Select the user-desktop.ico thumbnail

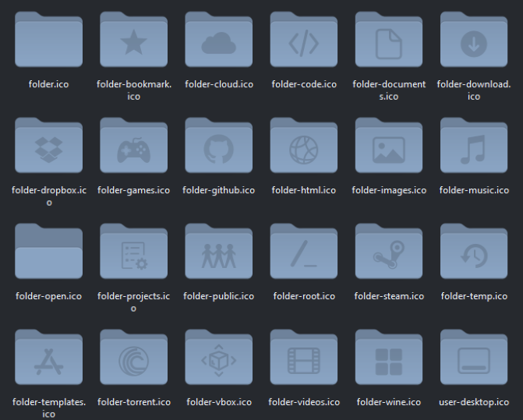pyautogui.click(x=474, y=360)
